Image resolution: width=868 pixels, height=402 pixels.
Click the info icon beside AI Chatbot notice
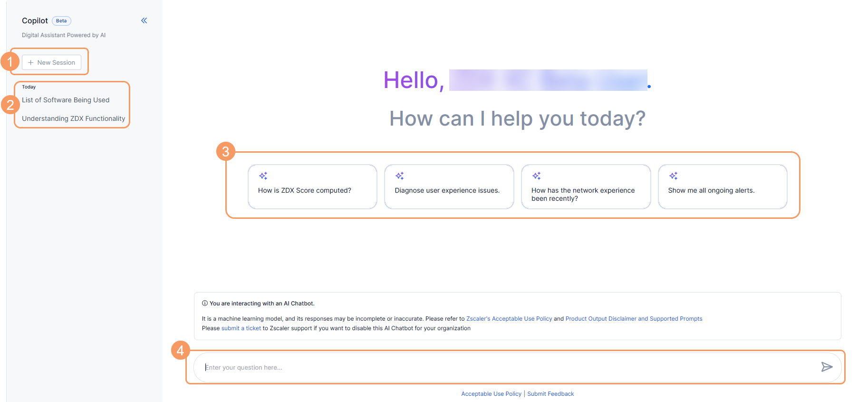[x=205, y=303]
